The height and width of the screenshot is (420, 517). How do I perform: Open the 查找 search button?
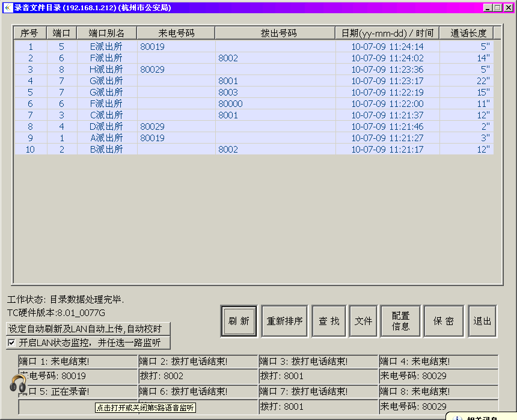pos(329,321)
